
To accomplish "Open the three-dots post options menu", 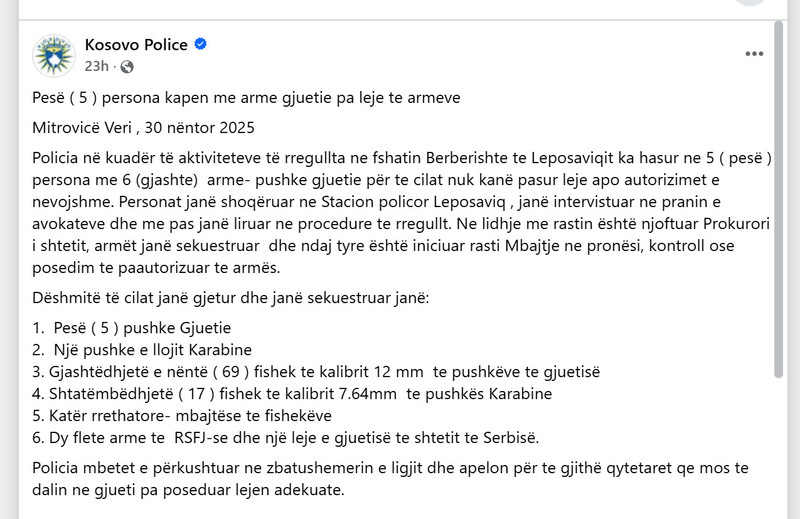I will [x=754, y=54].
